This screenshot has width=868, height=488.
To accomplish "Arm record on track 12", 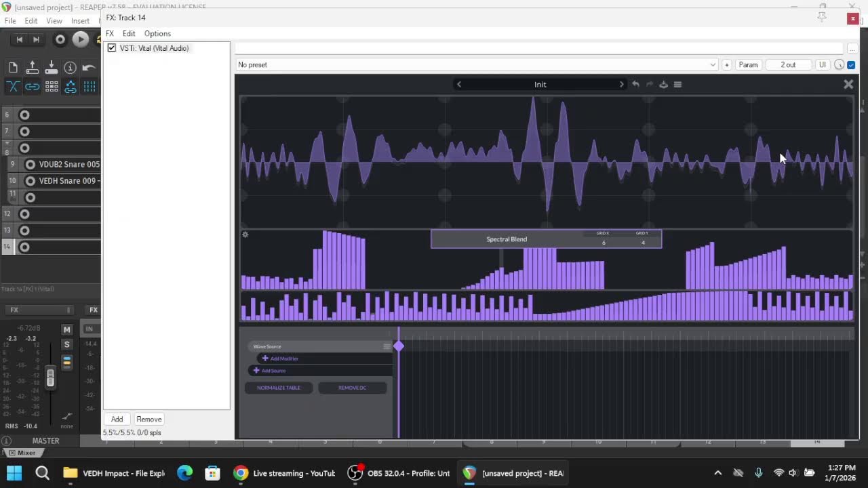I will coord(24,213).
